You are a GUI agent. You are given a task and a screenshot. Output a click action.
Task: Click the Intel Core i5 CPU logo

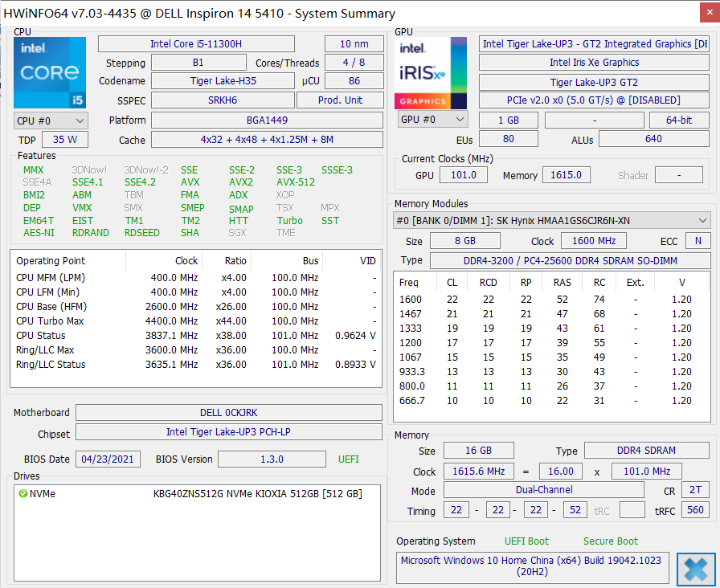[x=50, y=73]
